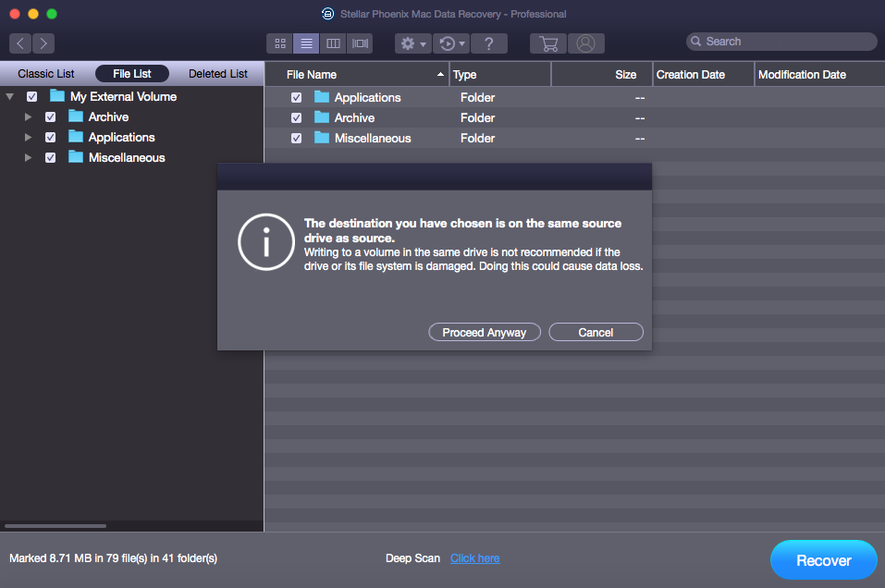885x588 pixels.
Task: Click the Archive folder icon in file table
Action: pyautogui.click(x=322, y=116)
